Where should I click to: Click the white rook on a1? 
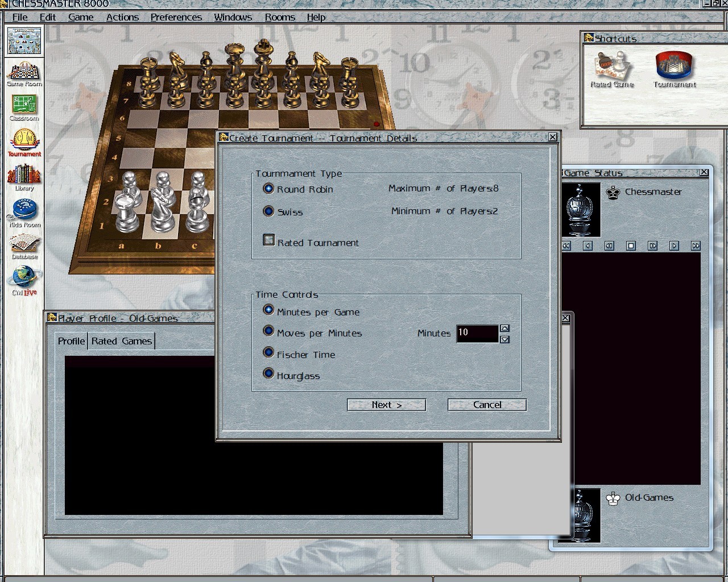[128, 212]
